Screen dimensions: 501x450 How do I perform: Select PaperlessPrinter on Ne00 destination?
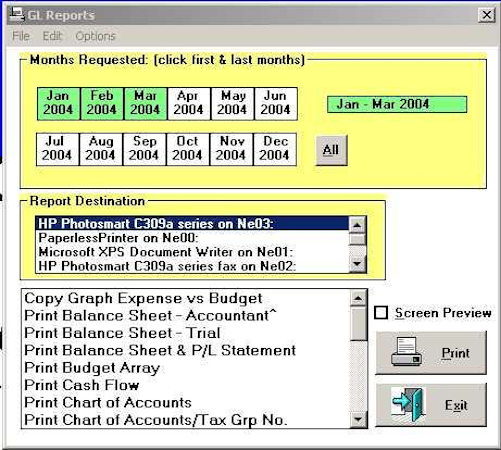192,238
